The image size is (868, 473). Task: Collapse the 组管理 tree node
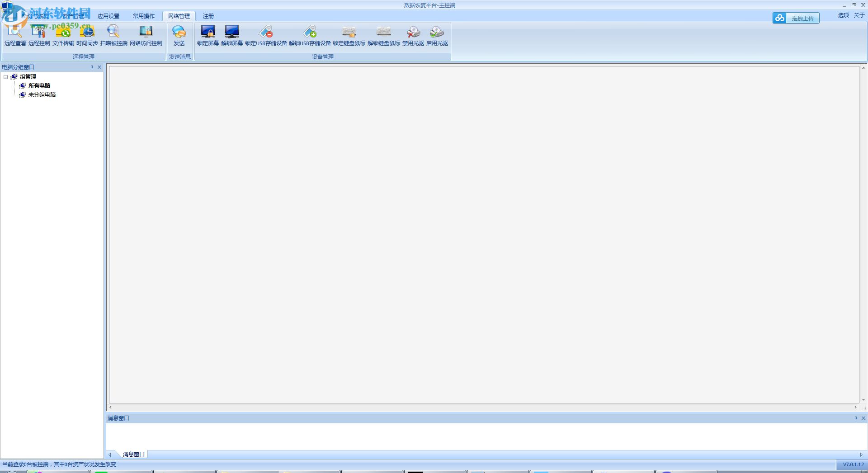coord(6,77)
